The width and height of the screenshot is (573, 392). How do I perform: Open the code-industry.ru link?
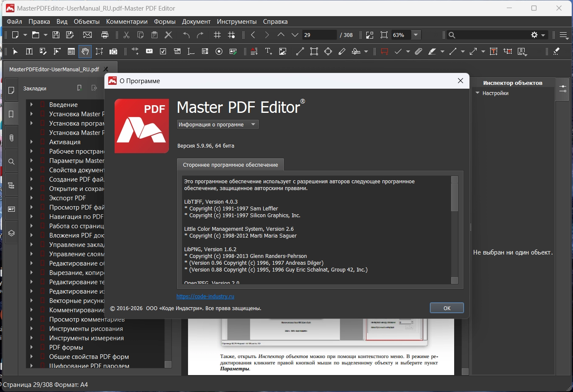click(x=205, y=297)
